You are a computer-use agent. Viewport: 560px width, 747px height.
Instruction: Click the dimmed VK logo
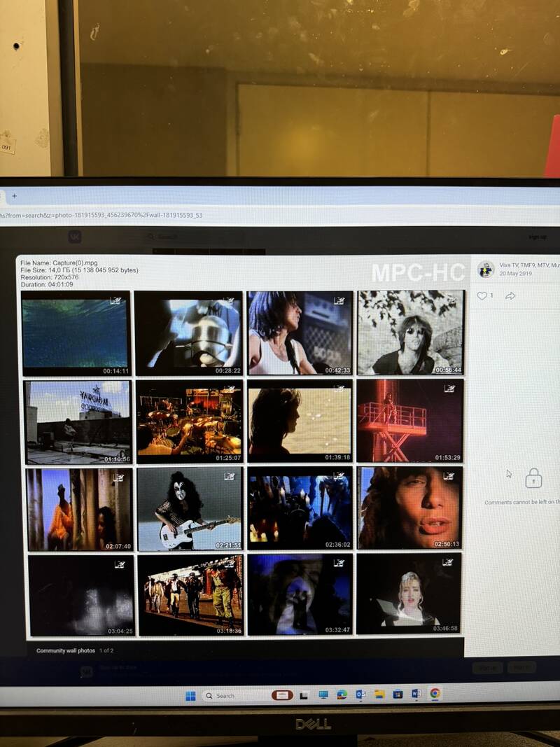pos(74,237)
